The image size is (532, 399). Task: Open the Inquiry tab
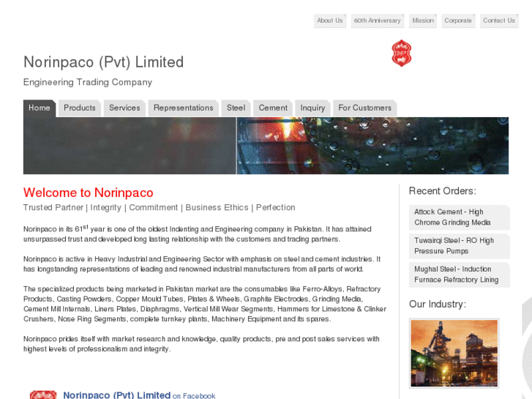312,108
